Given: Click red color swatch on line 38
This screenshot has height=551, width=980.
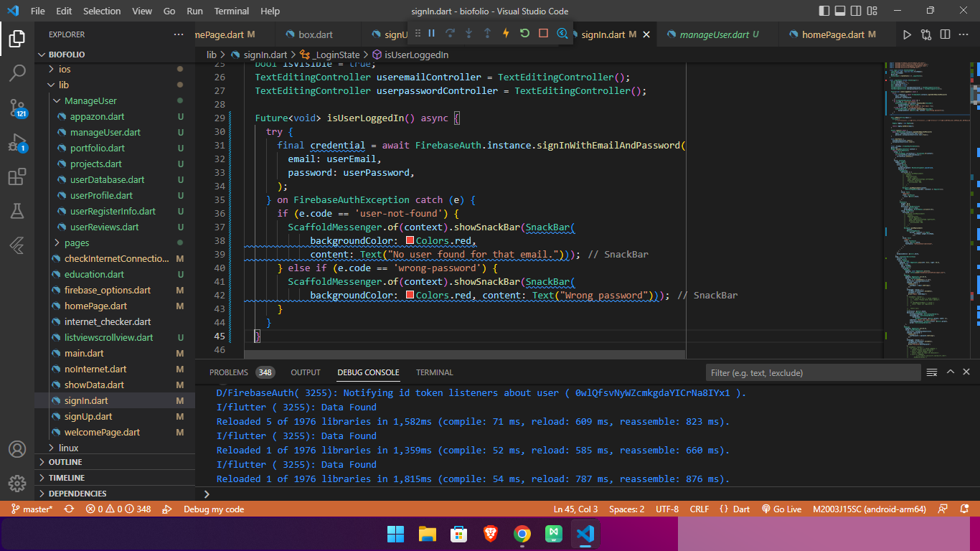Looking at the screenshot, I should tap(410, 241).
